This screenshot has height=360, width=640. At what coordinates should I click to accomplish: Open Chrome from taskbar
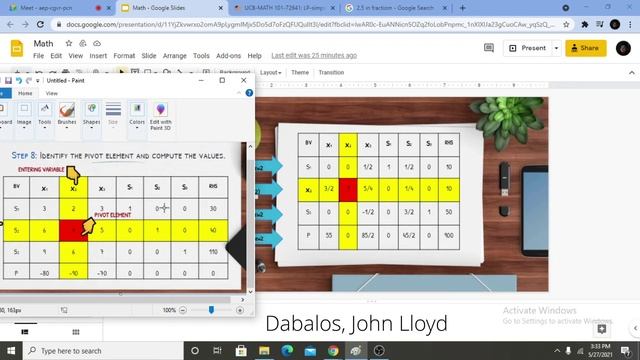point(333,351)
